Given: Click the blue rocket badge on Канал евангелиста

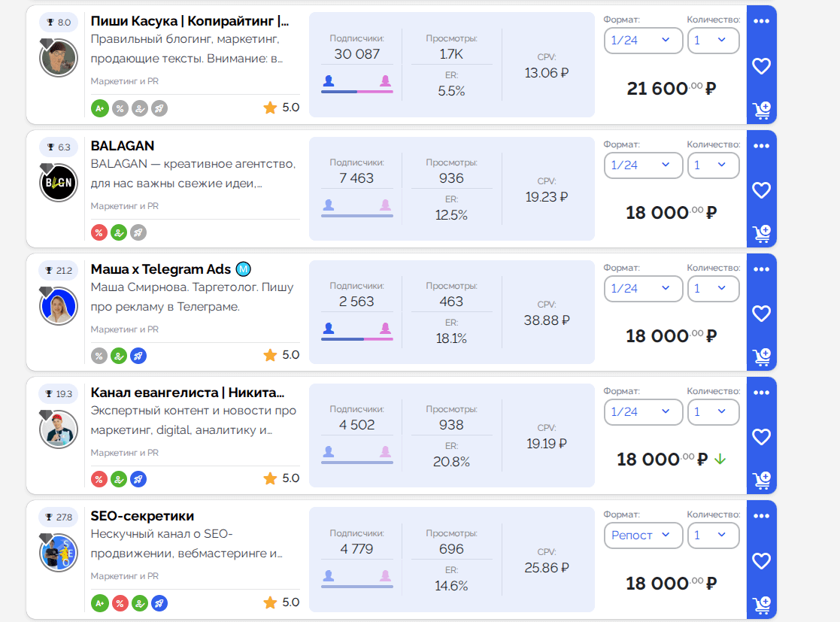Looking at the screenshot, I should 138,479.
